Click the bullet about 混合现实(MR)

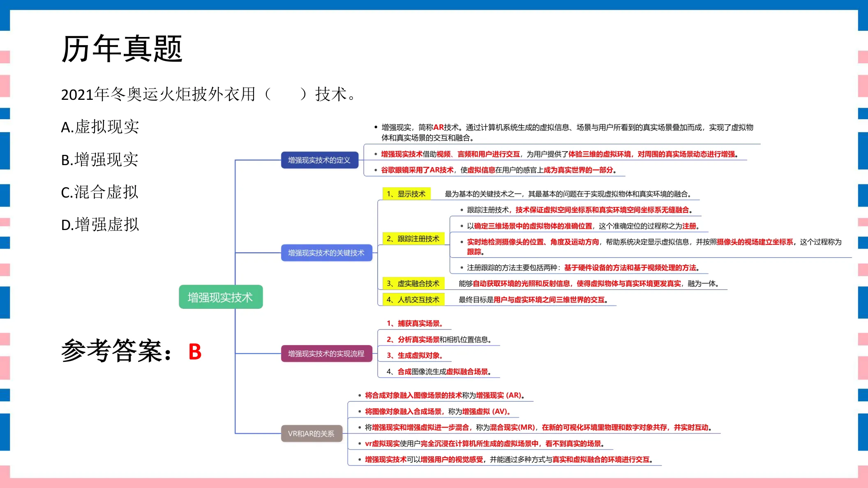click(x=535, y=427)
